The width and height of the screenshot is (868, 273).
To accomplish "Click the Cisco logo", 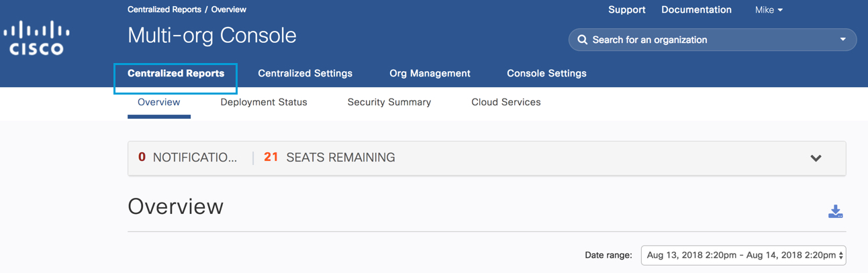I will pos(37,38).
